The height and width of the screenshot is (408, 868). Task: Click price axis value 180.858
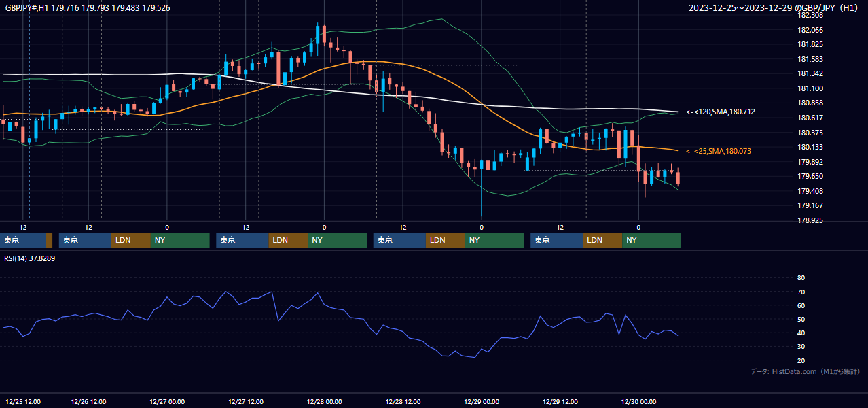coord(810,103)
